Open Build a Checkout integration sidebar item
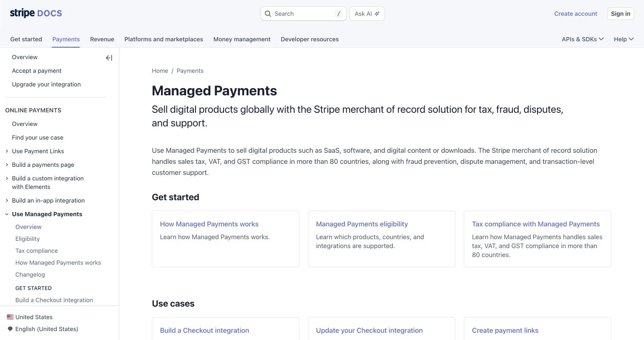Viewport: 644px width, 340px height. (54, 300)
